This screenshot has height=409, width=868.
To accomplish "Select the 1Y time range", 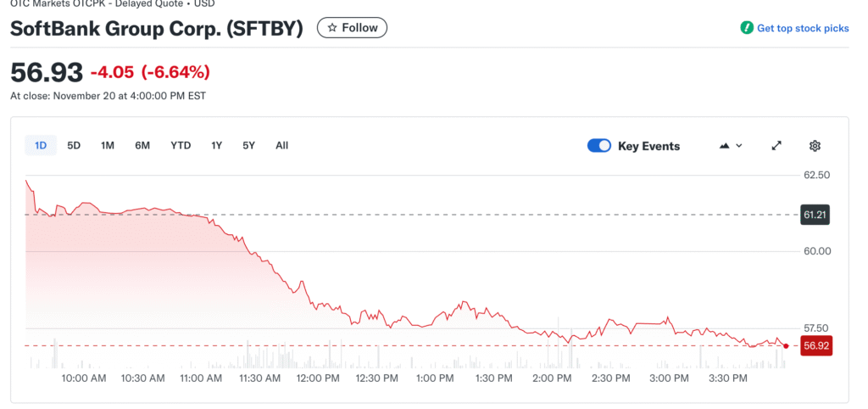I will click(217, 145).
